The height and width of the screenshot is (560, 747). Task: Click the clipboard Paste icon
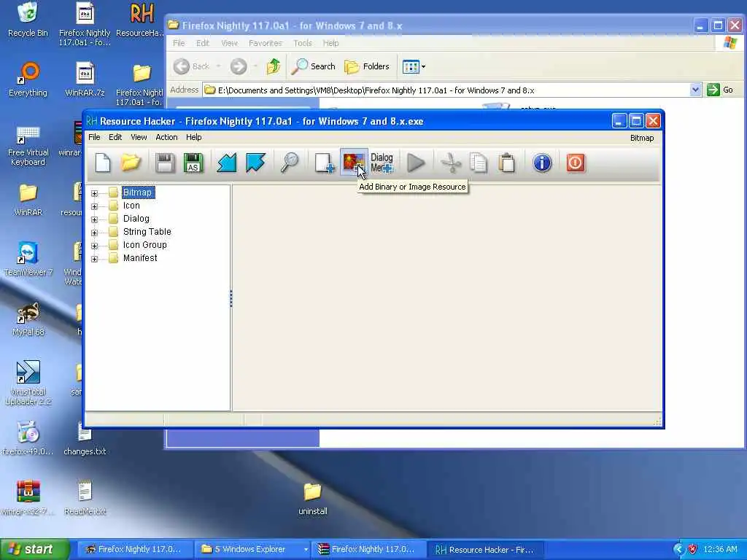pos(507,163)
